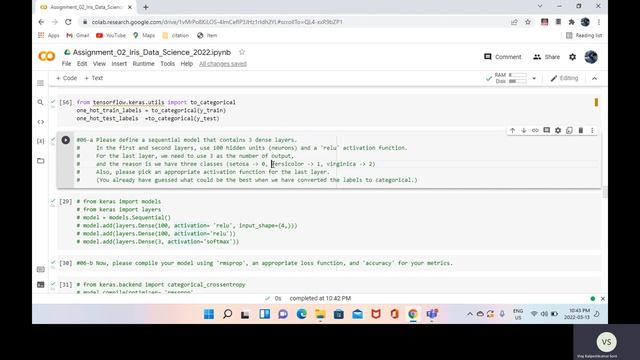The height and width of the screenshot is (360, 640).
Task: Open new browser tab plus button
Action: point(146,7)
